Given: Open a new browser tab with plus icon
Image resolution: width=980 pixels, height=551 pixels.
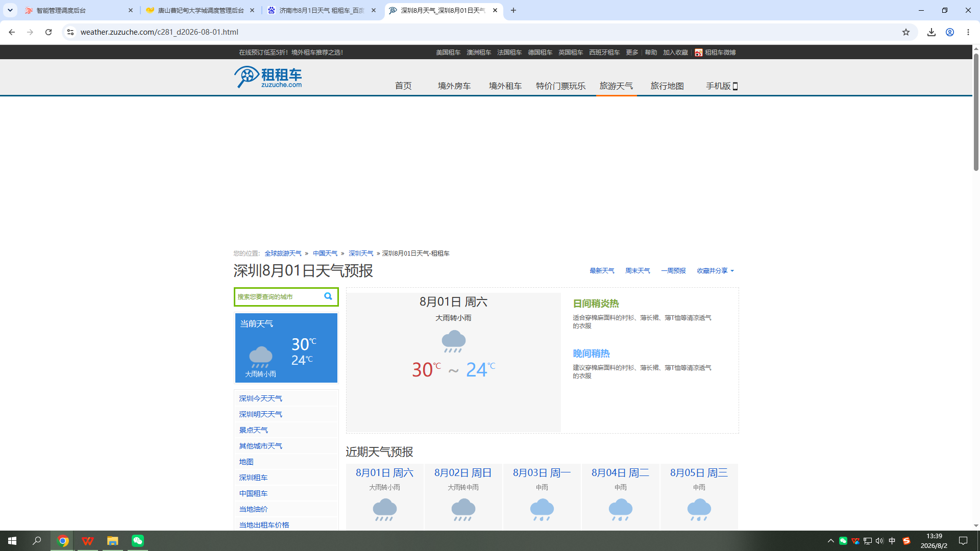Looking at the screenshot, I should tap(513, 10).
